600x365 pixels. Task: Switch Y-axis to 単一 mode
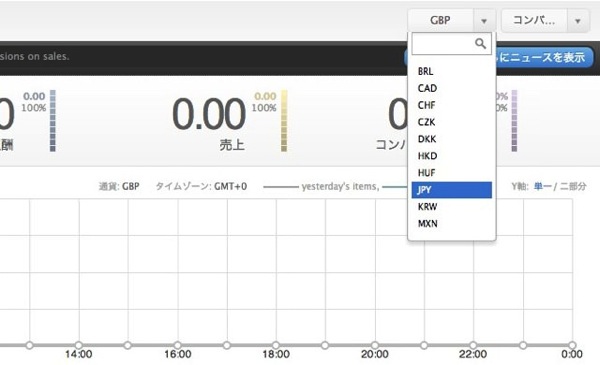point(543,186)
